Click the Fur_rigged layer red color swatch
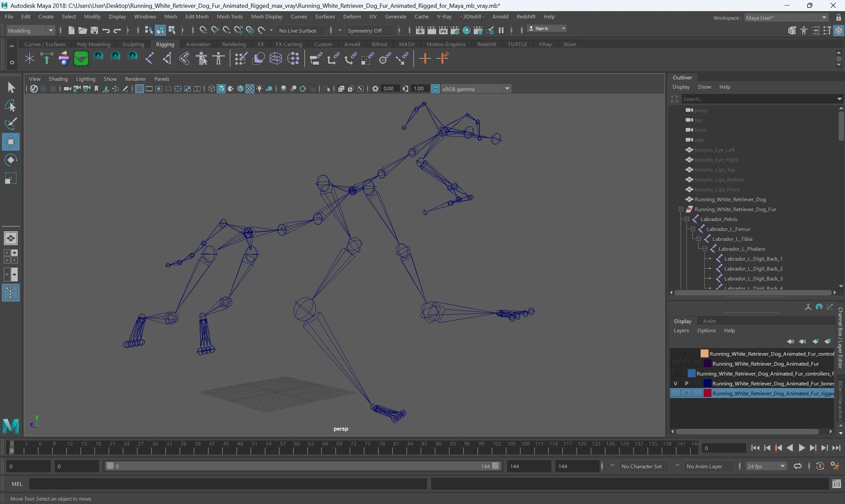This screenshot has width=845, height=504. pyautogui.click(x=707, y=393)
